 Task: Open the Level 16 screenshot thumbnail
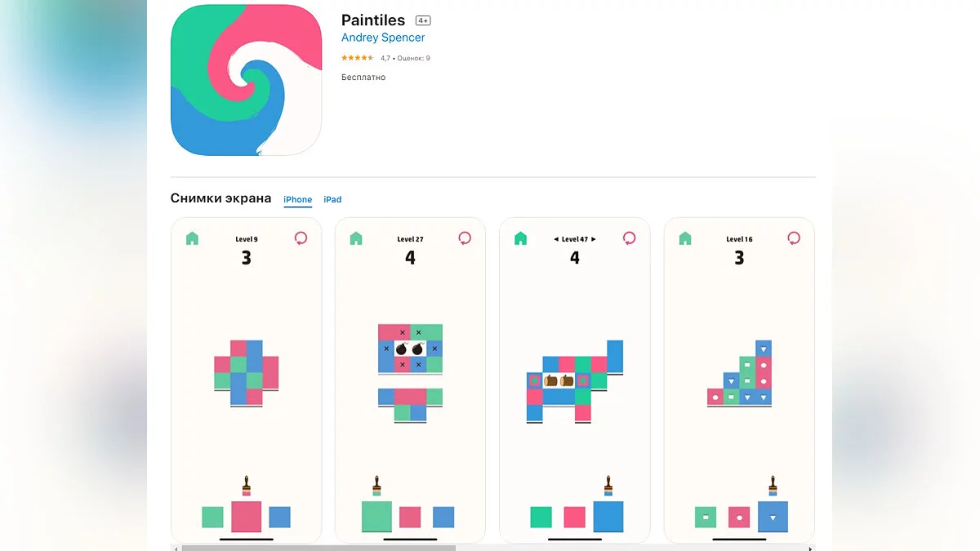(x=739, y=380)
